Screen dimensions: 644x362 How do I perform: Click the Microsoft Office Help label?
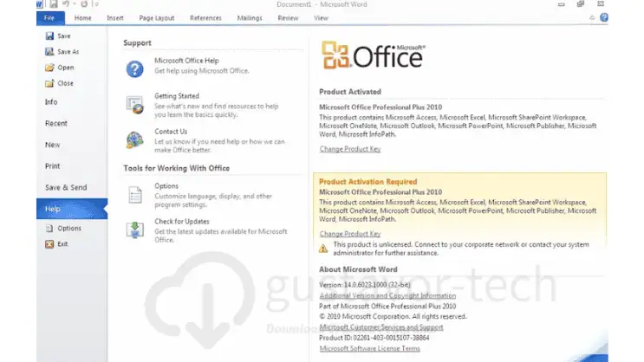click(x=186, y=61)
